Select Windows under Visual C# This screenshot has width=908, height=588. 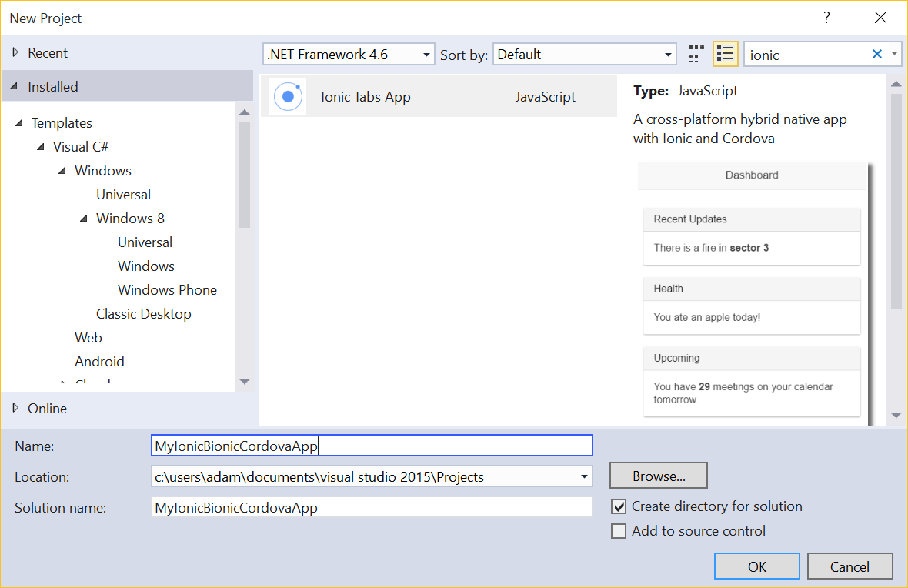coord(103,170)
